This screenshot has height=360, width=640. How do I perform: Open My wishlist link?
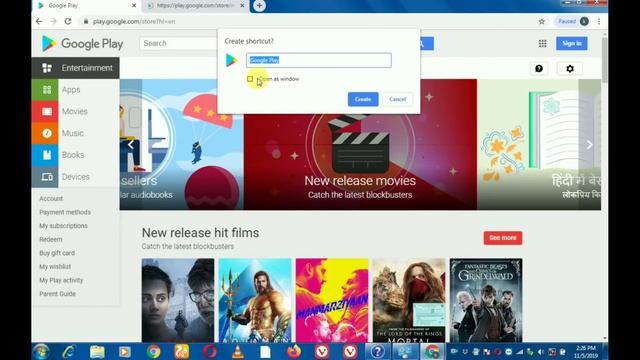[55, 267]
